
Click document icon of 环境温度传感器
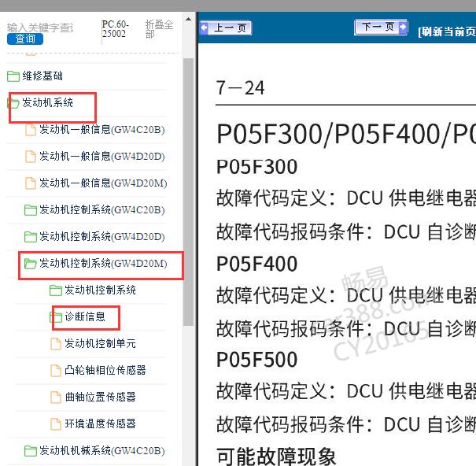[56, 424]
